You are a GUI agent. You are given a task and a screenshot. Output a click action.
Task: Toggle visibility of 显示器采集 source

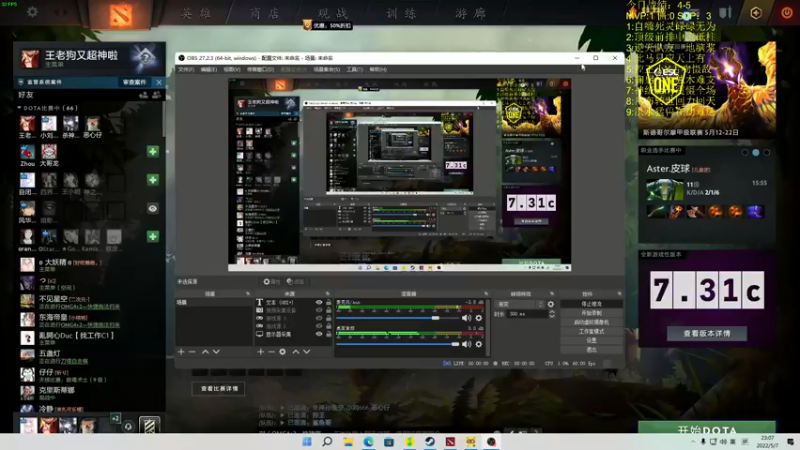pyautogui.click(x=319, y=334)
